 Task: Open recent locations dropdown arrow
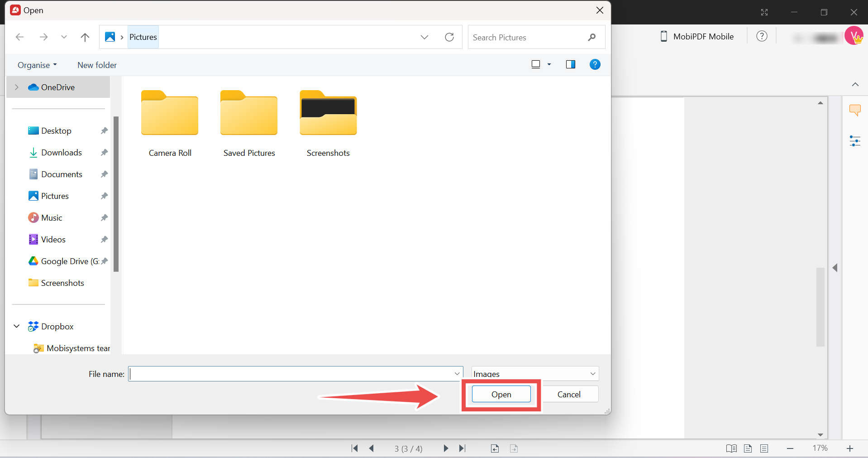click(64, 37)
